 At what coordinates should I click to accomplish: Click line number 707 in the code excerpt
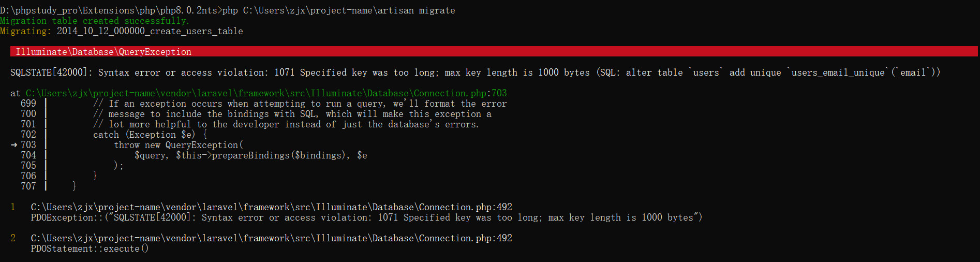click(x=28, y=186)
